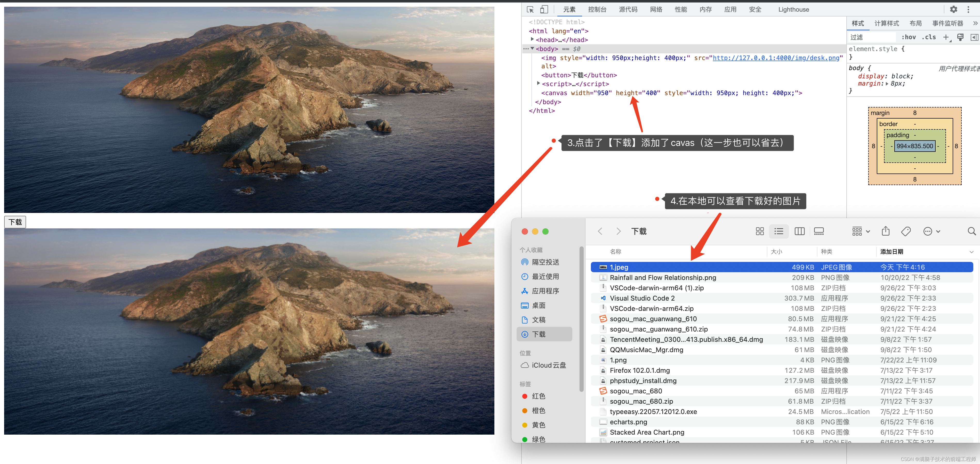
Task: Open DevTools more options menu
Action: [969, 10]
